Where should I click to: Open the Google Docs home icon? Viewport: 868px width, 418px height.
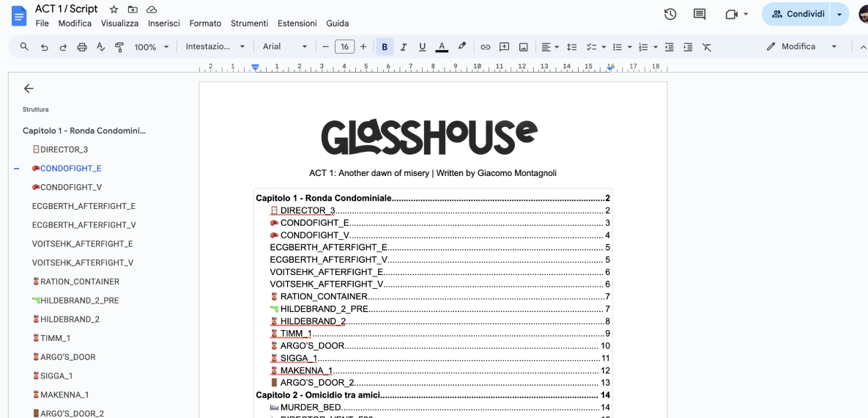[x=19, y=15]
